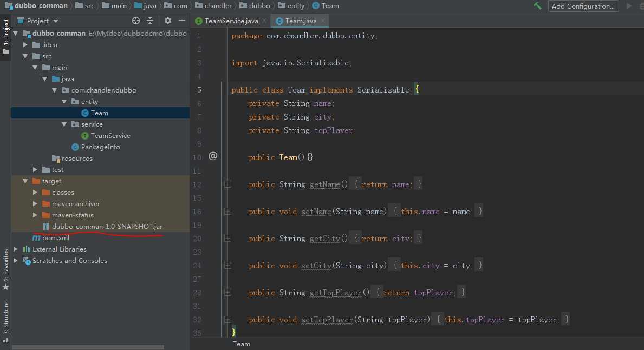Close the Team.java tab

tap(323, 21)
